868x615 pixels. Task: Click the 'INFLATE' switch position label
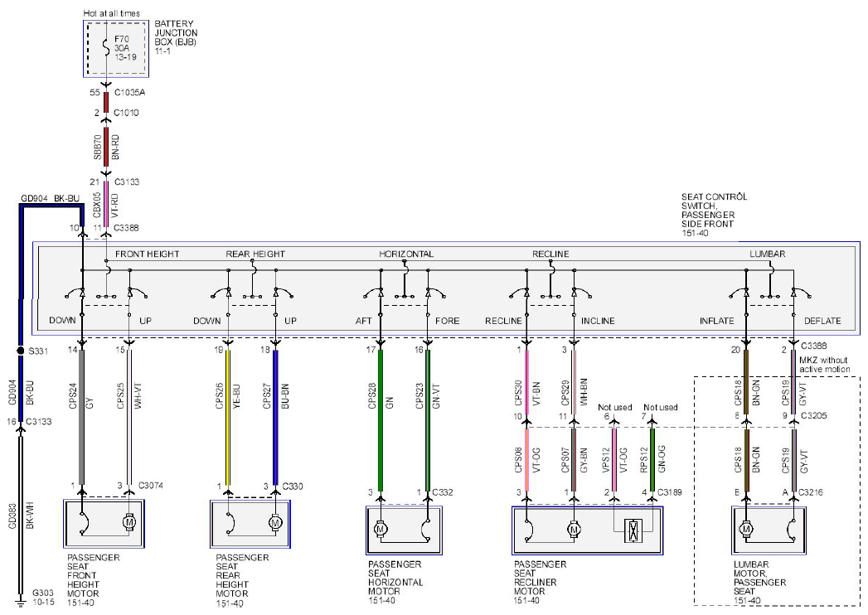tap(717, 321)
